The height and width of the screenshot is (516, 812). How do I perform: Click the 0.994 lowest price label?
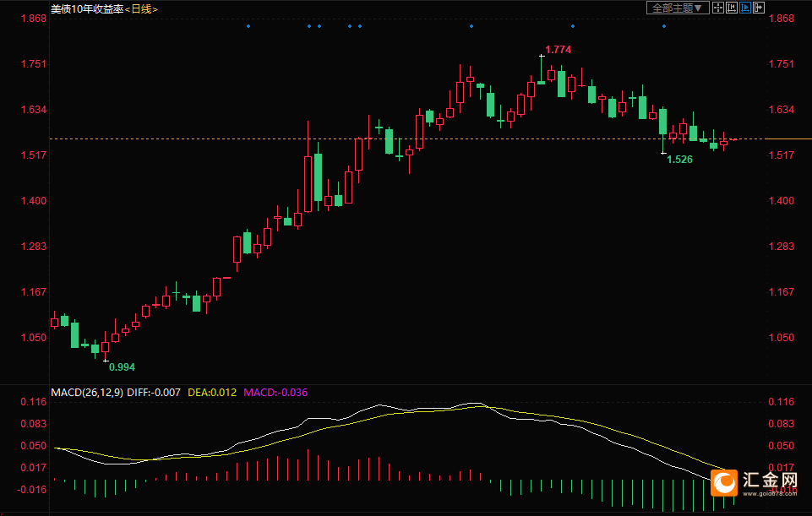click(x=122, y=367)
